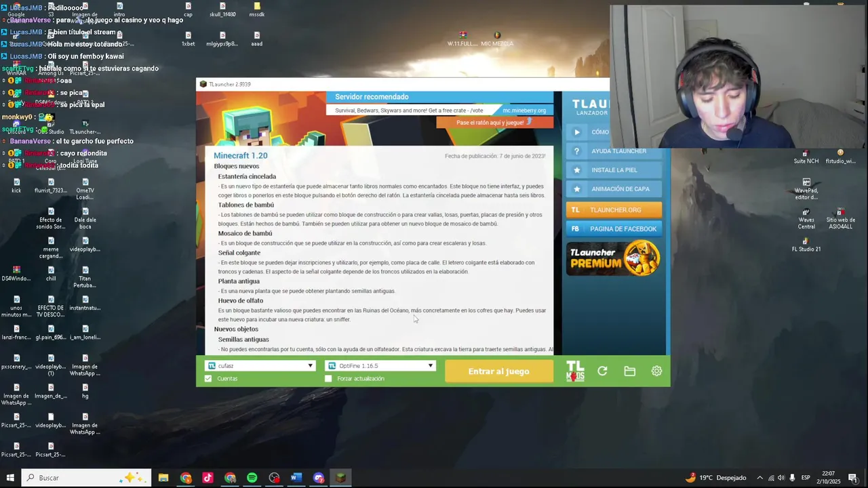868x488 pixels.
Task: Select 'instantnatu...' desktop file
Action: (x=85, y=303)
